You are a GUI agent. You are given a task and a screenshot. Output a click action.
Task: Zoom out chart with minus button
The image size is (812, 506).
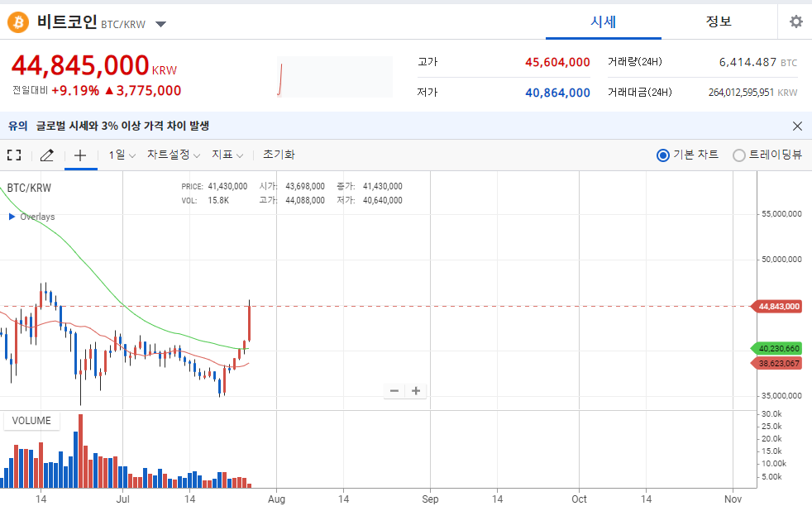pyautogui.click(x=394, y=390)
